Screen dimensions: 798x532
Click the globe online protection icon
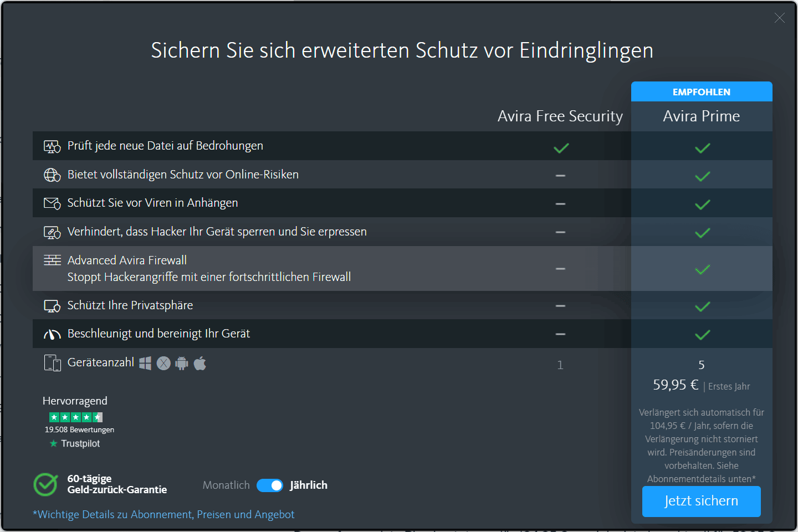coord(52,175)
